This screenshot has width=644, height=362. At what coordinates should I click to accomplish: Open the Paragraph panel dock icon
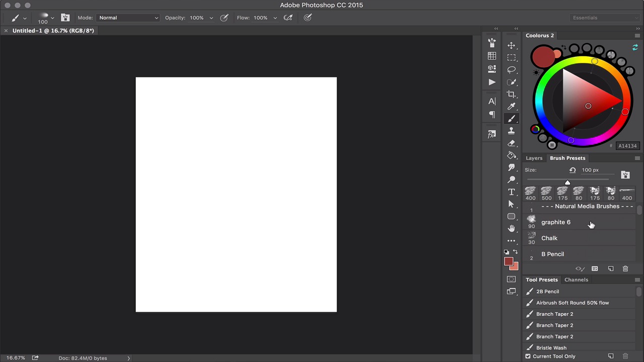[492, 114]
